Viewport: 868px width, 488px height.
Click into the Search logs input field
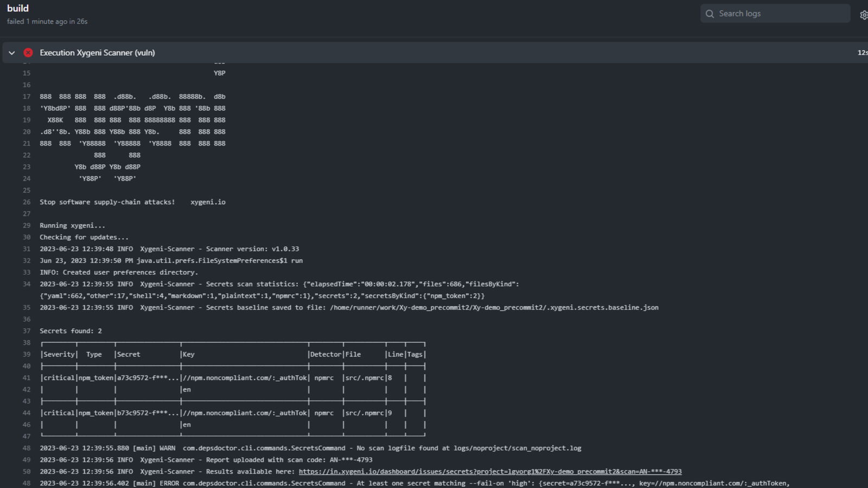pyautogui.click(x=776, y=14)
